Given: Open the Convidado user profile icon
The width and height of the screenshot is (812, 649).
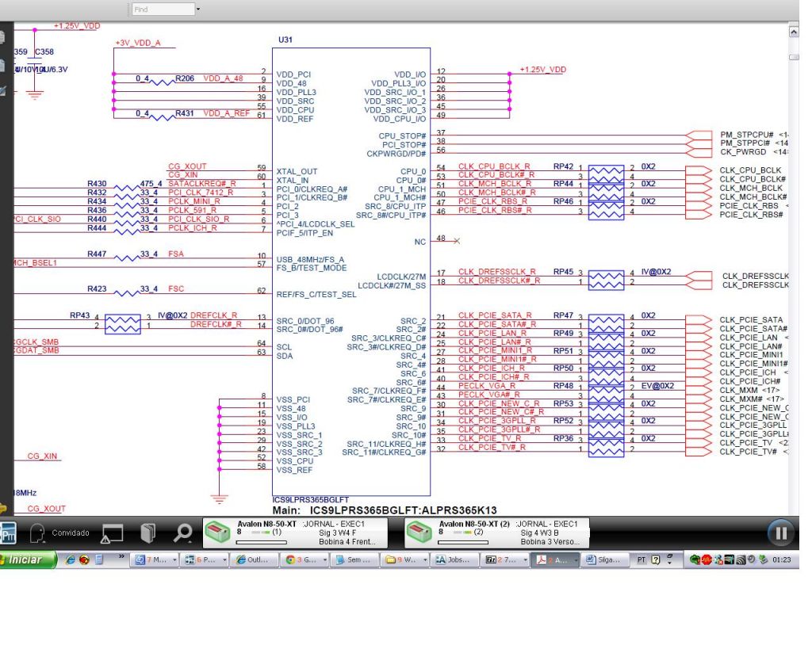Looking at the screenshot, I should tap(36, 533).
